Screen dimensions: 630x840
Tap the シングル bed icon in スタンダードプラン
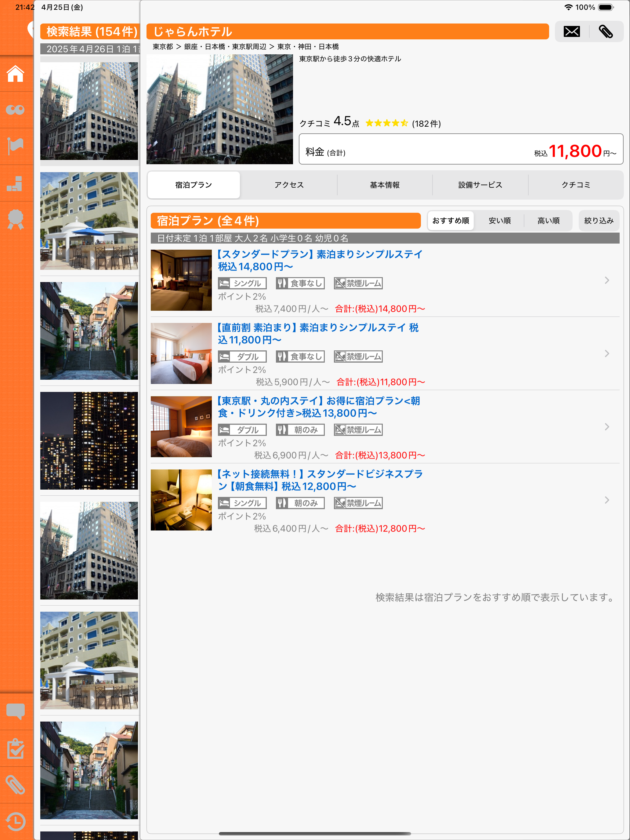point(242,283)
